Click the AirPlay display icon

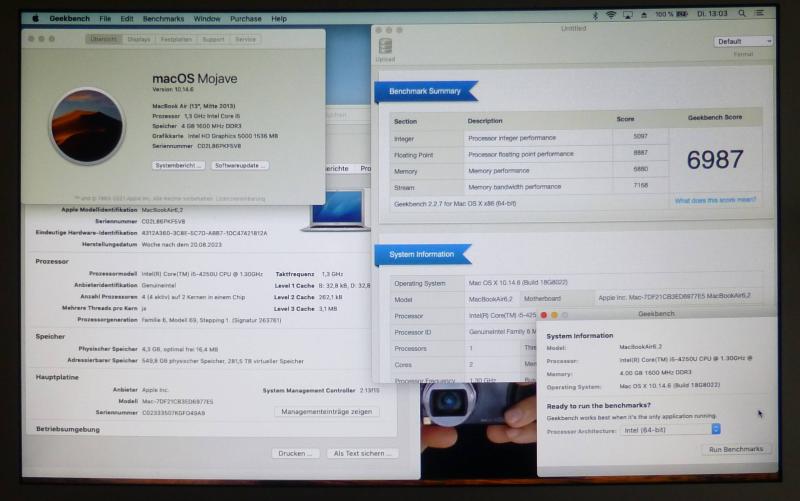(x=627, y=16)
